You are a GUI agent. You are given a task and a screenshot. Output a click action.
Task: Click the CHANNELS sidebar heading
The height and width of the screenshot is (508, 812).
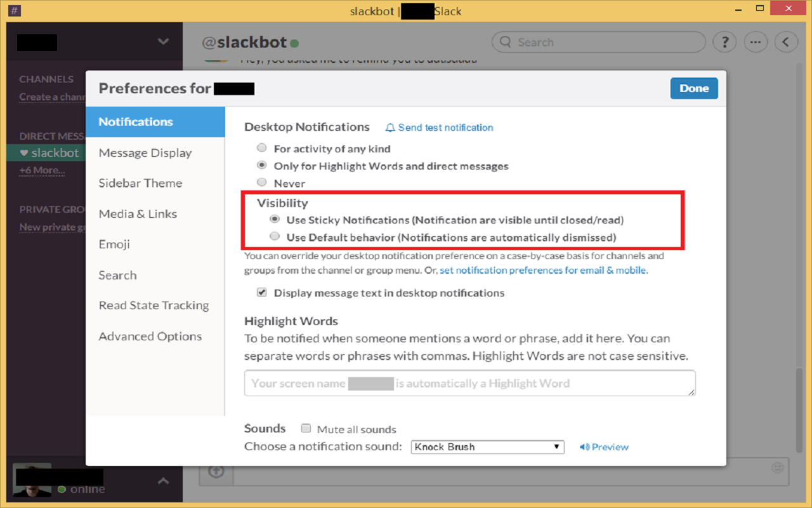point(46,79)
